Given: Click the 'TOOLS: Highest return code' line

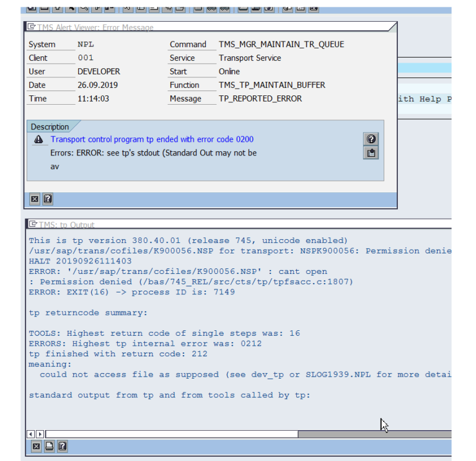Looking at the screenshot, I should pyautogui.click(x=164, y=333).
